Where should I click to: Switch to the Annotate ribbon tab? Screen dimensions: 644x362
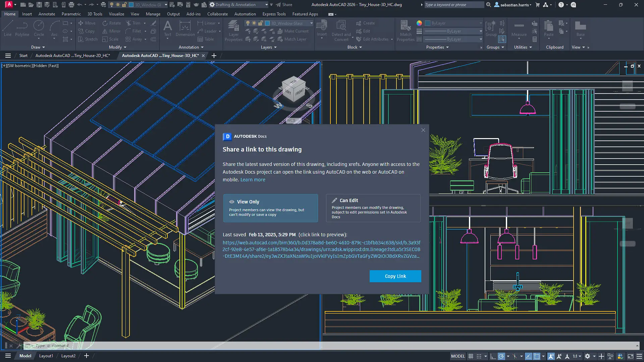(47, 14)
